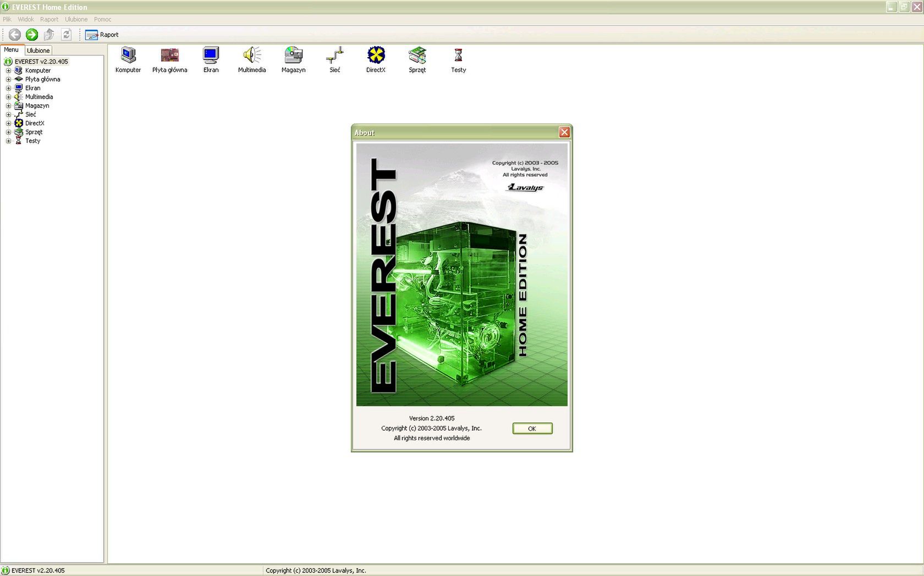This screenshot has width=924, height=576.
Task: Select the Komputer node in the tree
Action: [x=38, y=70]
